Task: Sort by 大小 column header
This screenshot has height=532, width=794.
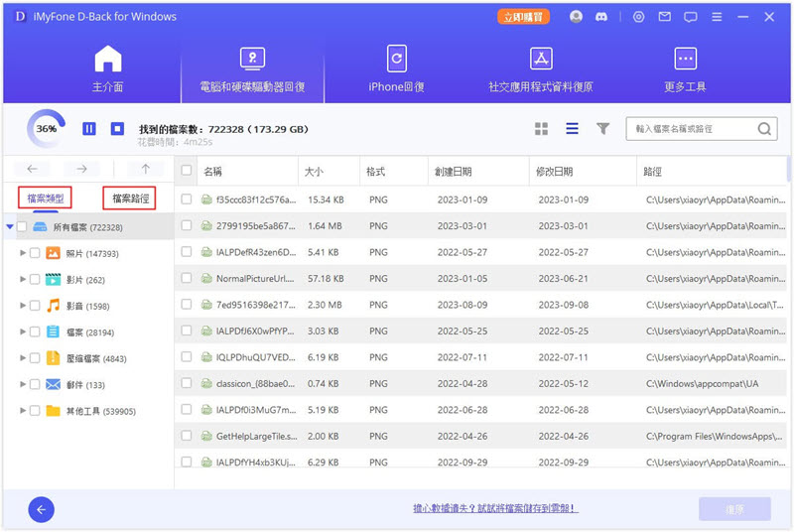Action: [x=314, y=172]
